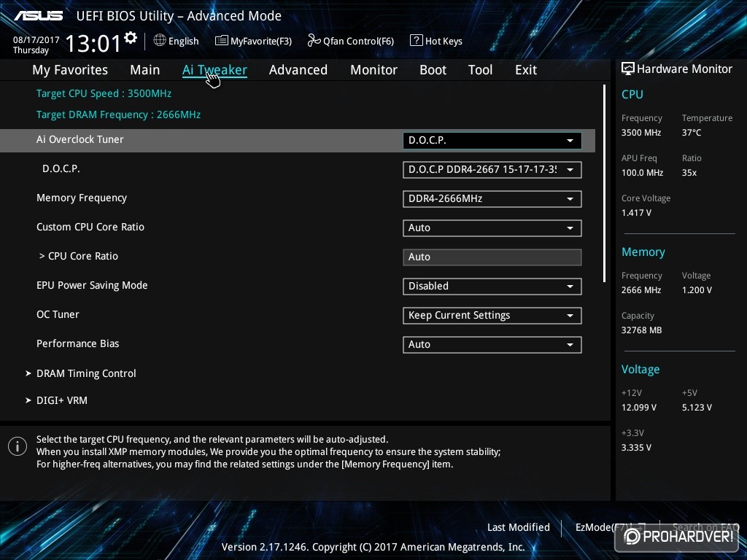Click the info icon in help panel

tap(18, 447)
